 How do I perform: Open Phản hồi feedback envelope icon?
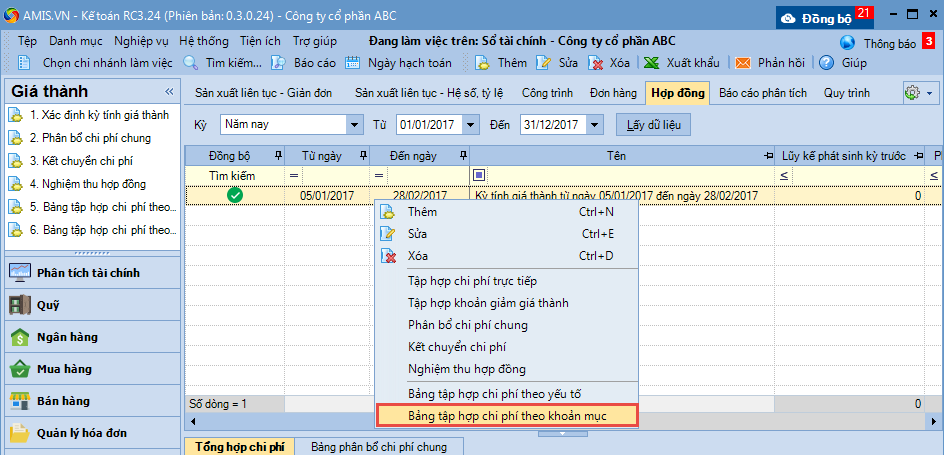point(743,63)
